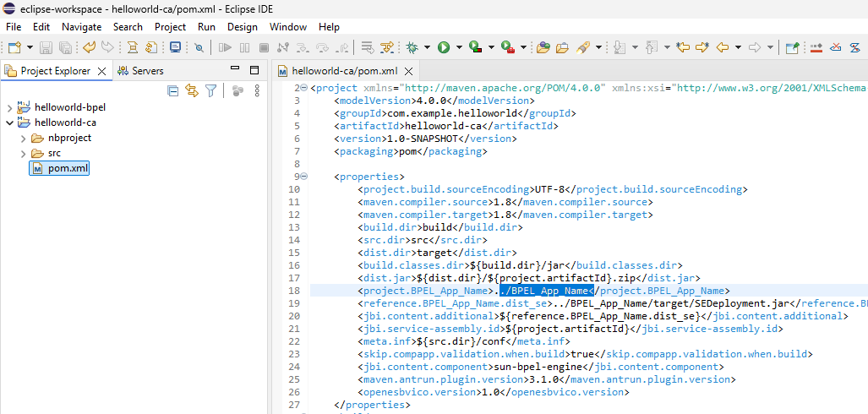The height and width of the screenshot is (414, 868).
Task: Click the Open Console monitor icon
Action: (x=176, y=47)
